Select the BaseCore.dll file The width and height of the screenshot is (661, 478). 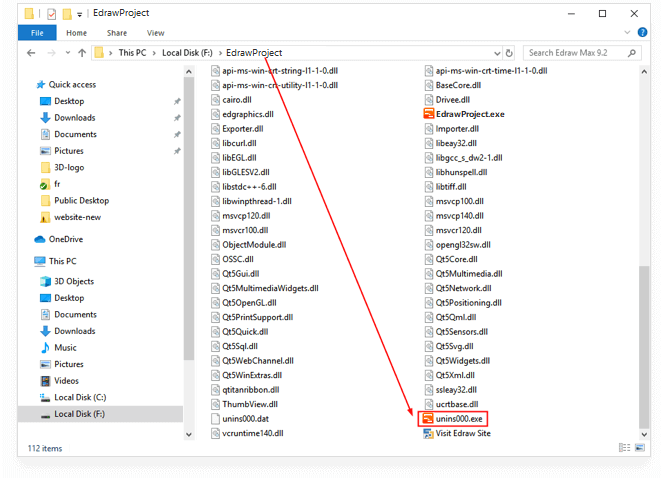coord(453,85)
